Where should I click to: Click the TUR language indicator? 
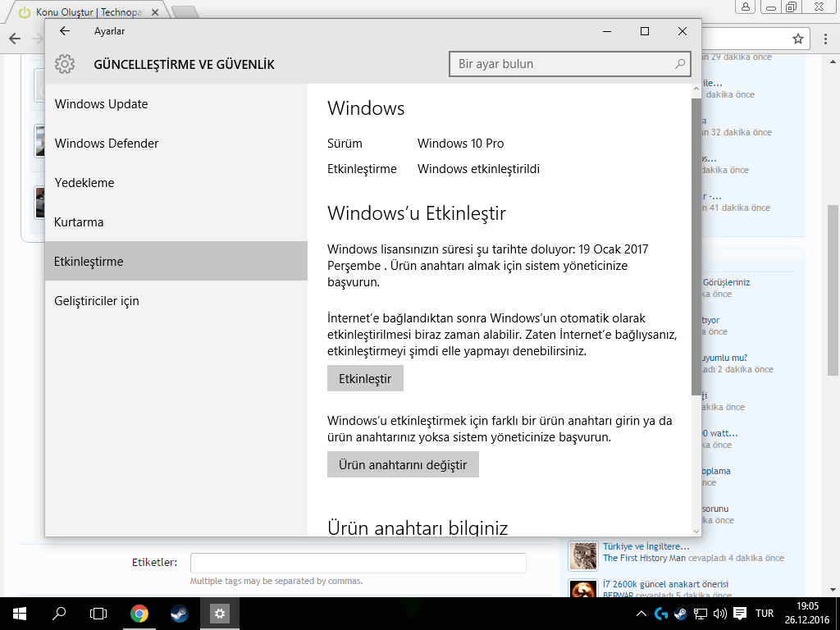point(765,614)
